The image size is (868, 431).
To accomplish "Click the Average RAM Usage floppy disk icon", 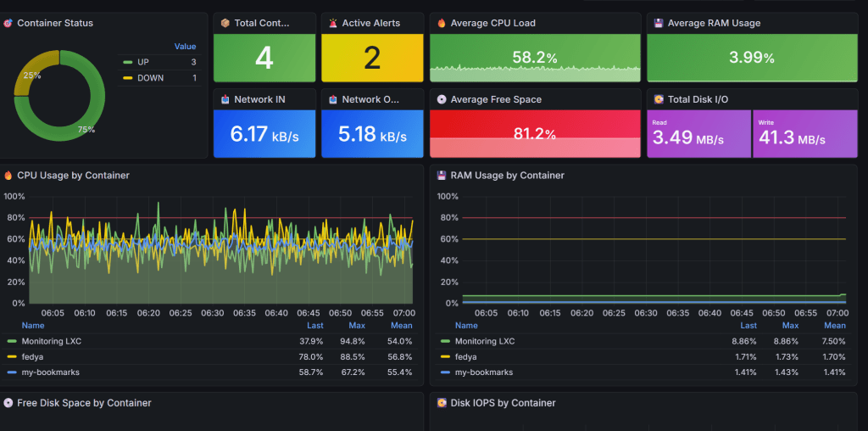I will click(x=658, y=24).
